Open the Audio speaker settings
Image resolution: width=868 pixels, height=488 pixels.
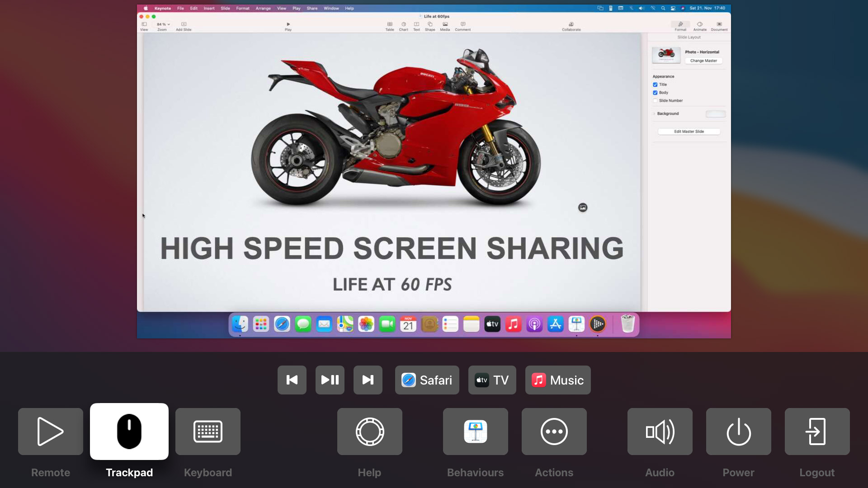[x=660, y=431]
